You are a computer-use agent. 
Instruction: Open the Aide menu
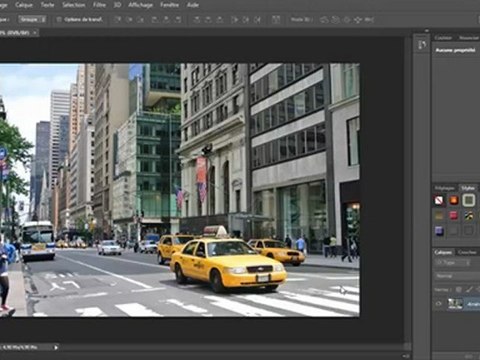[x=193, y=5]
